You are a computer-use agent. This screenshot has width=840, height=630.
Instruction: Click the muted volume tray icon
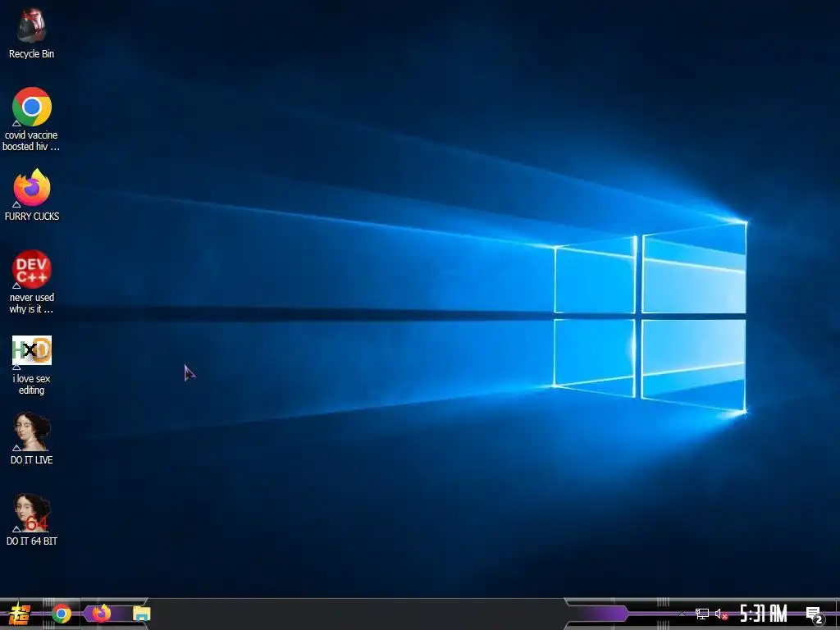point(722,614)
